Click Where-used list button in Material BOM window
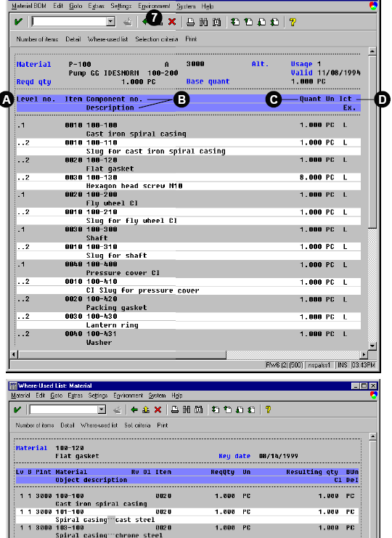 pyautogui.click(x=107, y=39)
